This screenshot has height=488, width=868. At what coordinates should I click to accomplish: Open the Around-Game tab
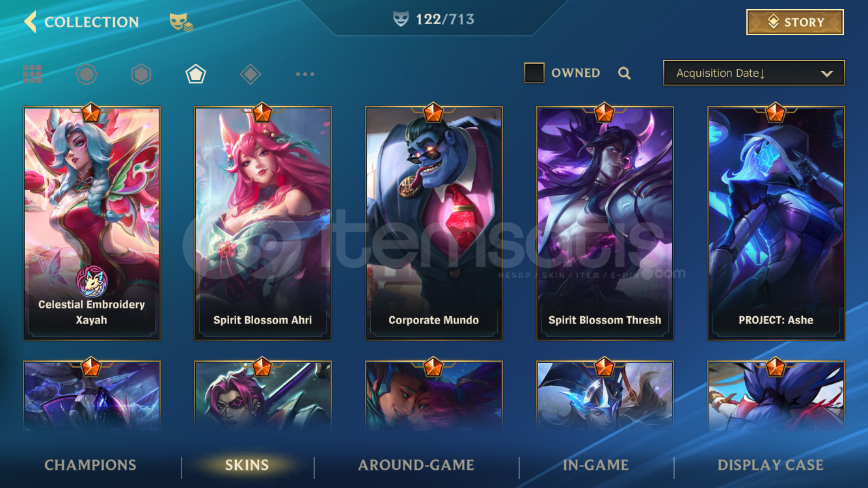(416, 465)
